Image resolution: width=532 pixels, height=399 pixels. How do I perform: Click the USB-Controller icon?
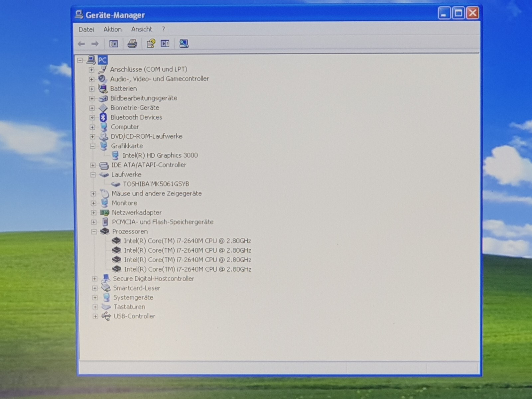click(x=106, y=316)
